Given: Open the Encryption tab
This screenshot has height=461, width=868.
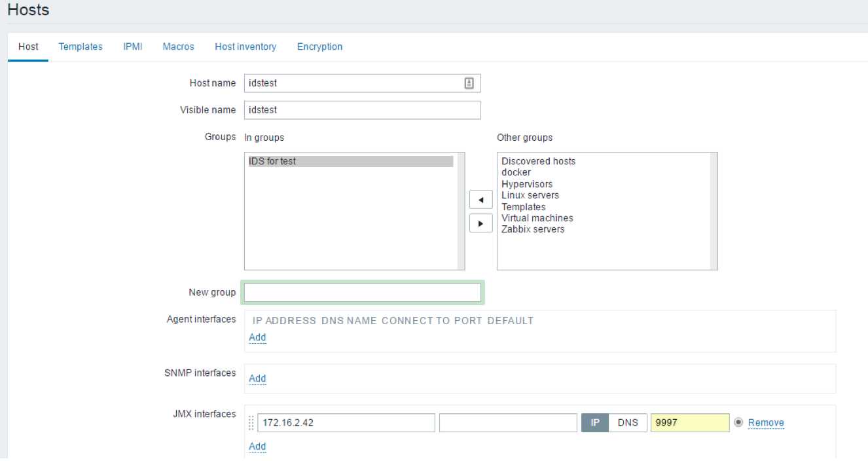Looking at the screenshot, I should pos(319,46).
